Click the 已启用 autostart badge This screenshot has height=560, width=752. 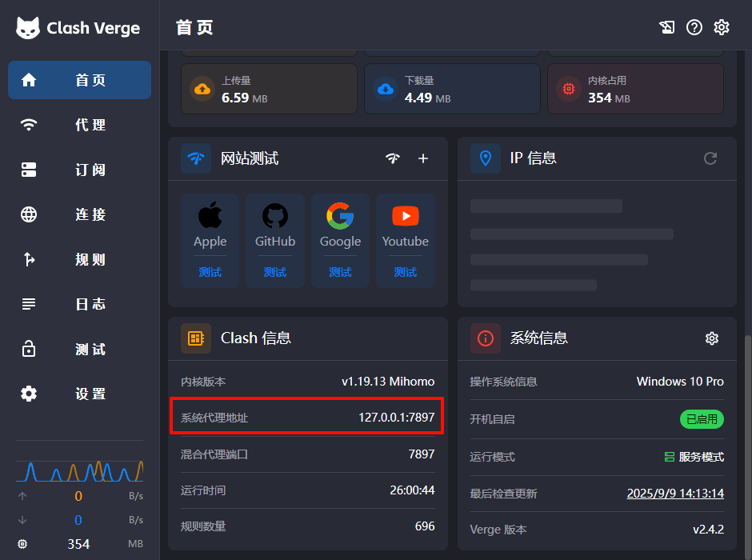702,419
